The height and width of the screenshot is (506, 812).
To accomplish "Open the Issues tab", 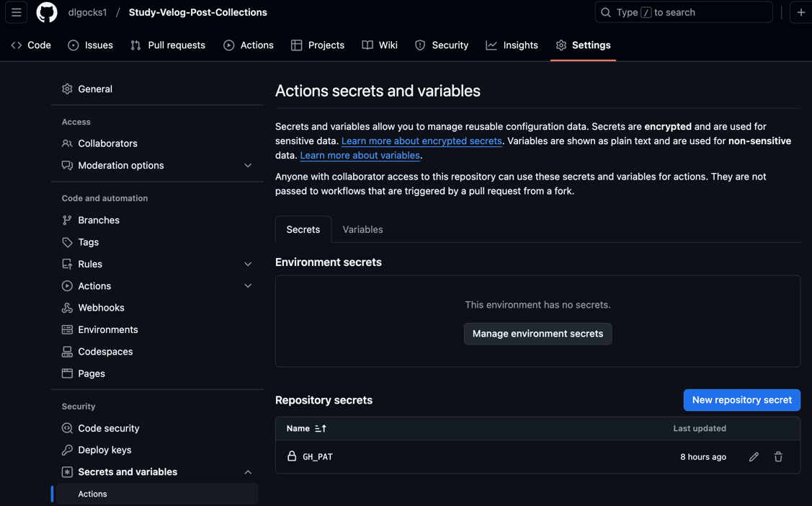I will click(91, 45).
